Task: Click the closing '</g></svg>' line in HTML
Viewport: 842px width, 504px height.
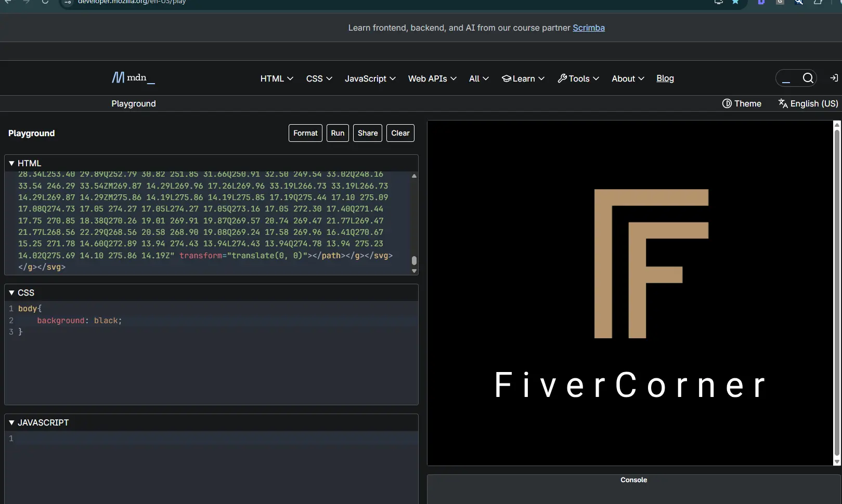Action: tap(42, 267)
